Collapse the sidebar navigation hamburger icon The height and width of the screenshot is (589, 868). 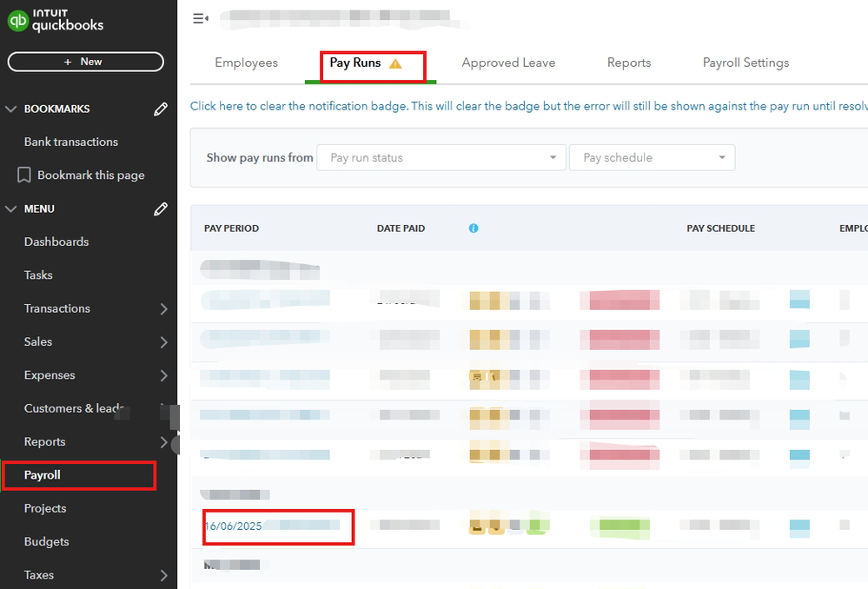tap(201, 19)
